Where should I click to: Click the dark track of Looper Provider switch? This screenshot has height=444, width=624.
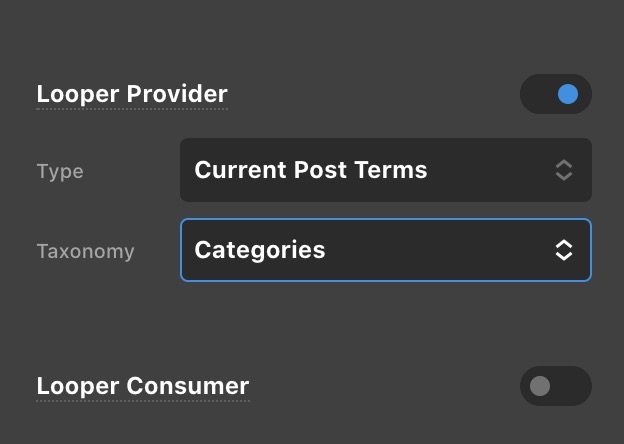[537, 95]
